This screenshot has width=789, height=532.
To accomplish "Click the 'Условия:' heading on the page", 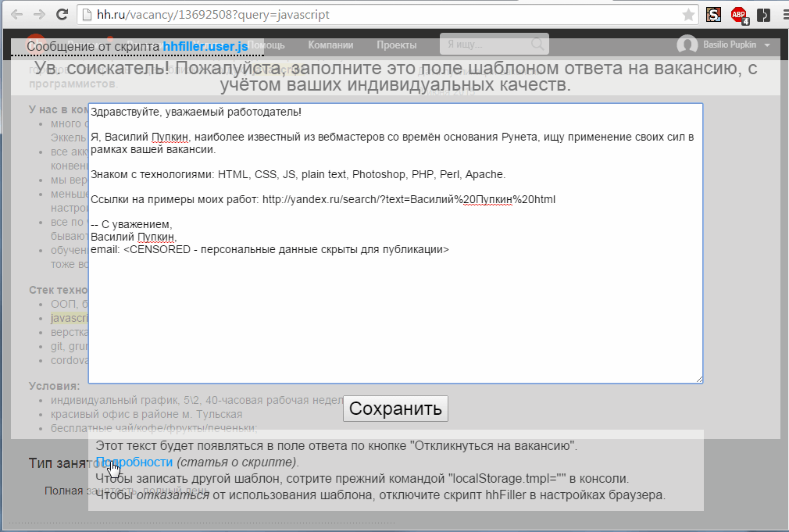I will (55, 386).
